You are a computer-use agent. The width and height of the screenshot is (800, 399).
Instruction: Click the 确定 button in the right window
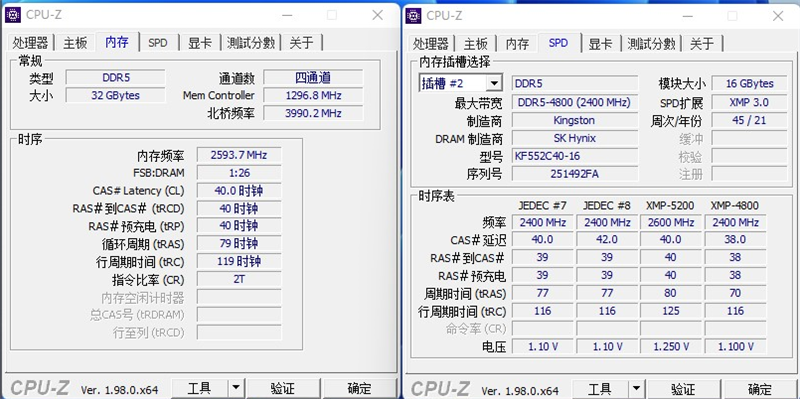pos(760,389)
